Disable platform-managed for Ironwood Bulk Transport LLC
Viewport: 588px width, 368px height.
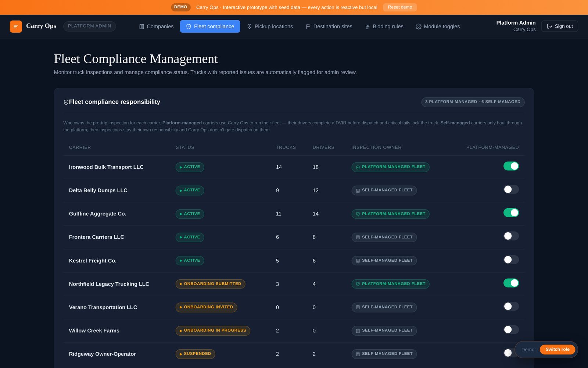click(x=511, y=166)
